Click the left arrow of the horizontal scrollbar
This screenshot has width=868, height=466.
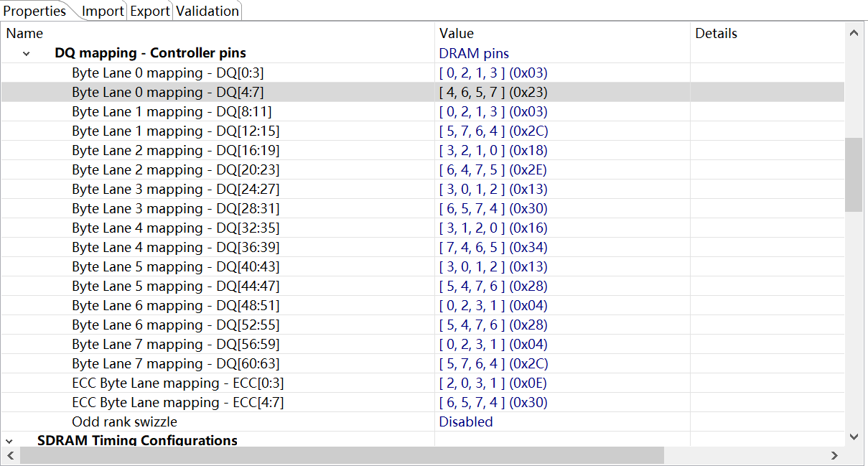click(x=10, y=456)
